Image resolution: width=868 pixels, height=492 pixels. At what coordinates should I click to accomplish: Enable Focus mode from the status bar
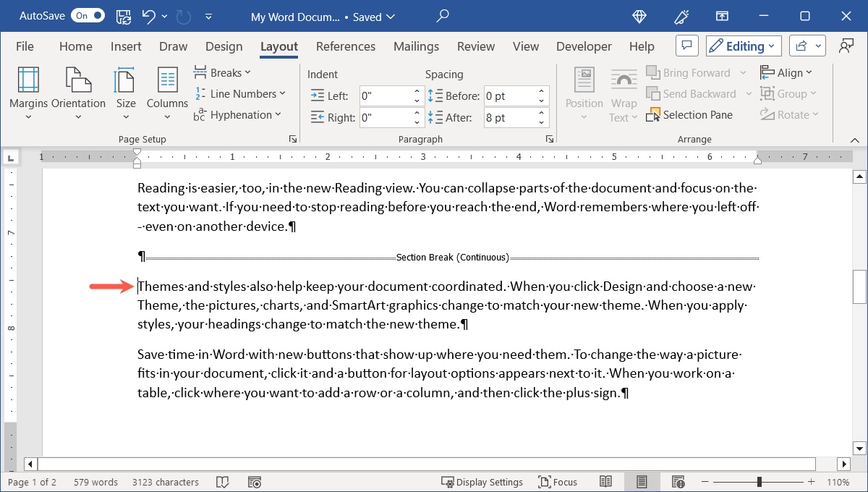(558, 481)
